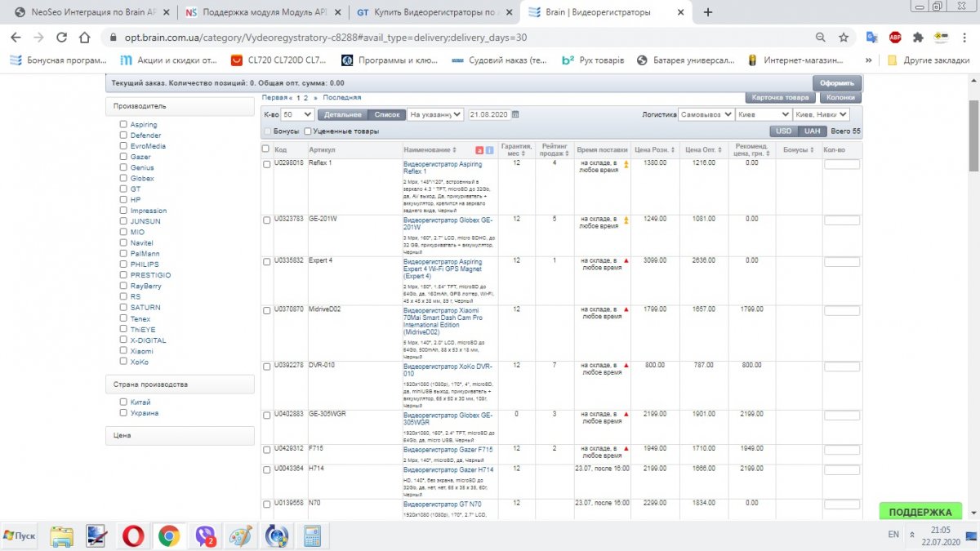The width and height of the screenshot is (980, 551).
Task: Go to results page 2
Action: tap(306, 97)
